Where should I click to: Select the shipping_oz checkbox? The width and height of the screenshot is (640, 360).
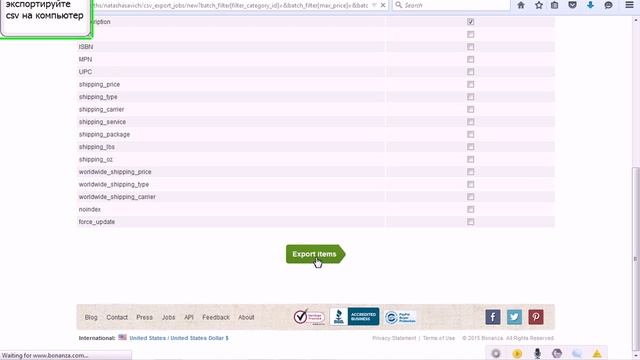[471, 159]
